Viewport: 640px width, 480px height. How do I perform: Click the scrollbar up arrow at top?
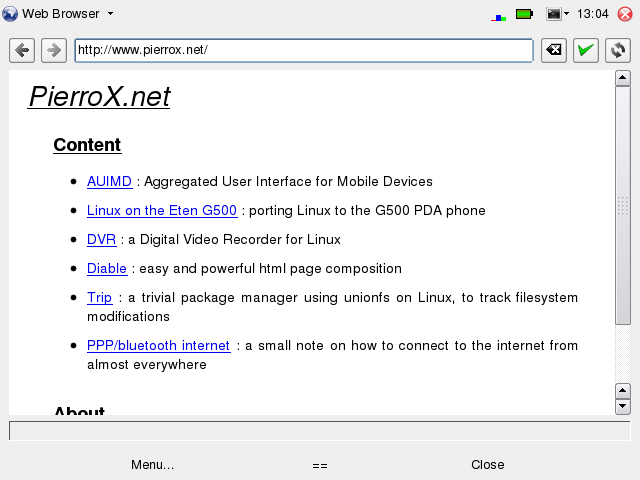[623, 78]
